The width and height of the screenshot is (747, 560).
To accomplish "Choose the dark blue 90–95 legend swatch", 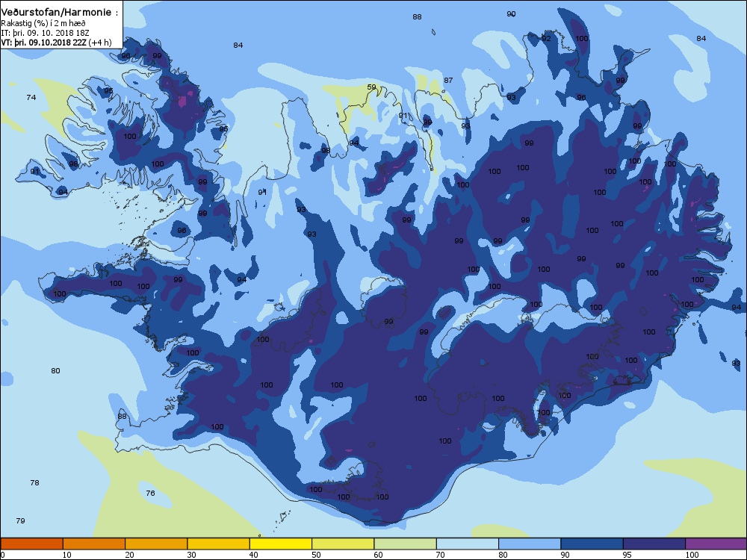I will tap(592, 544).
